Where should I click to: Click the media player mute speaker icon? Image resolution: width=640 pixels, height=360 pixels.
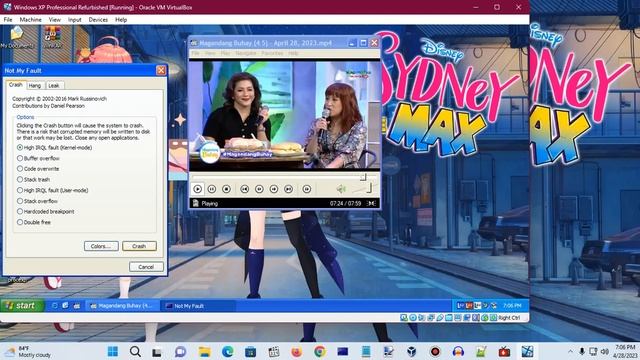341,189
